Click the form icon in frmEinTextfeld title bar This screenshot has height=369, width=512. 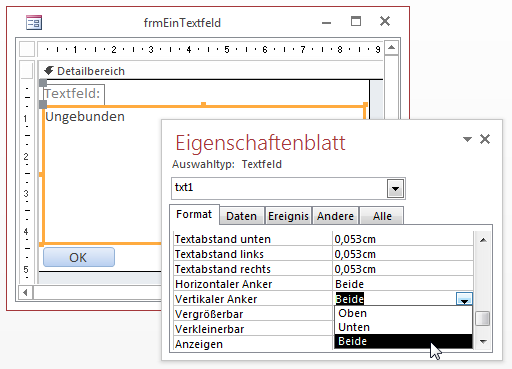click(x=34, y=23)
